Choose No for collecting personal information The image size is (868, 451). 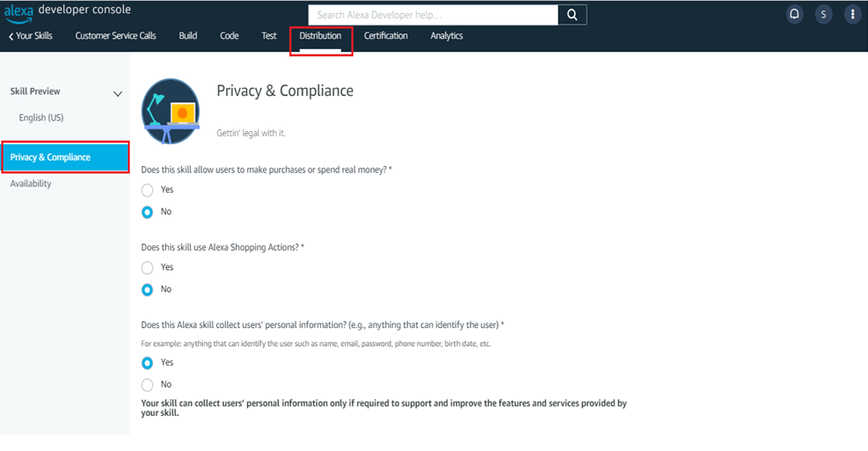[x=148, y=384]
